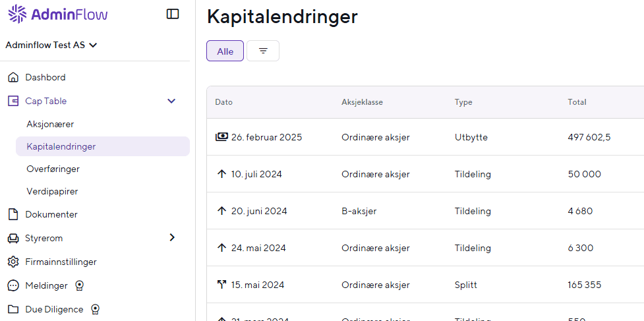Select the Alle filter button

point(225,51)
